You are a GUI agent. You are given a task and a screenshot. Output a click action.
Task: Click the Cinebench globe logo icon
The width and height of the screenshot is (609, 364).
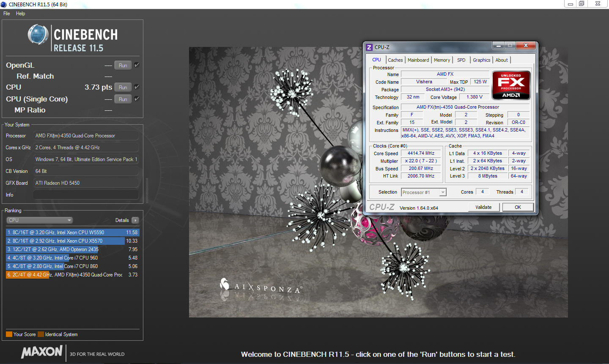[x=38, y=35]
